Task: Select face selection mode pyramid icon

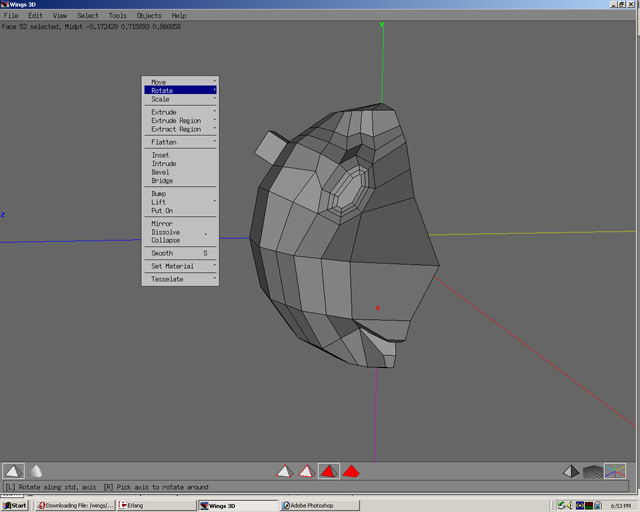Action: (x=329, y=471)
